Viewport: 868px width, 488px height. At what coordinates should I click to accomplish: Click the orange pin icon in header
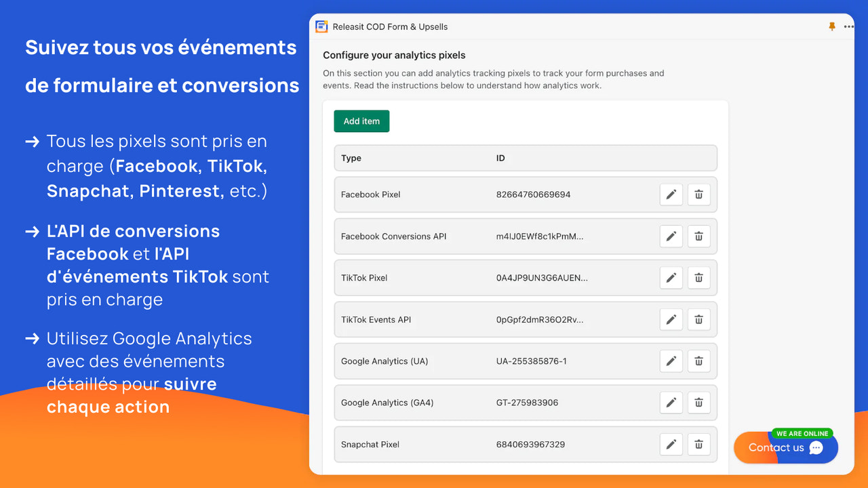tap(832, 26)
